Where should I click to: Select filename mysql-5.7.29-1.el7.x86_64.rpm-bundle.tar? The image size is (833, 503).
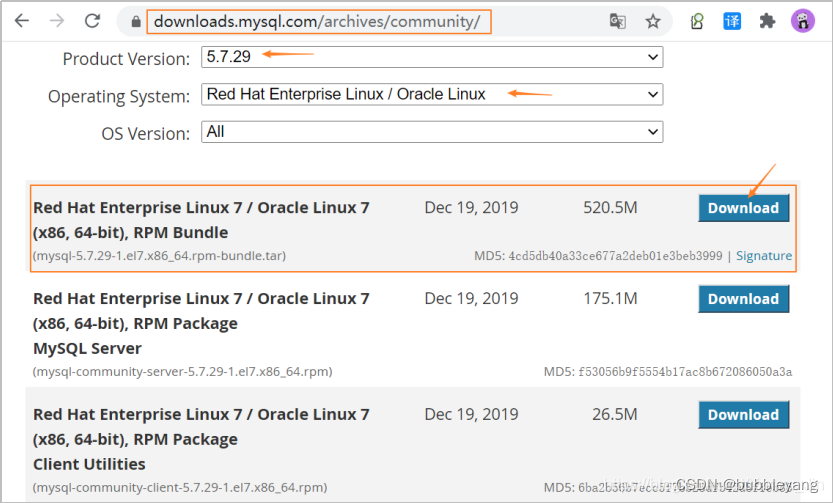click(159, 256)
